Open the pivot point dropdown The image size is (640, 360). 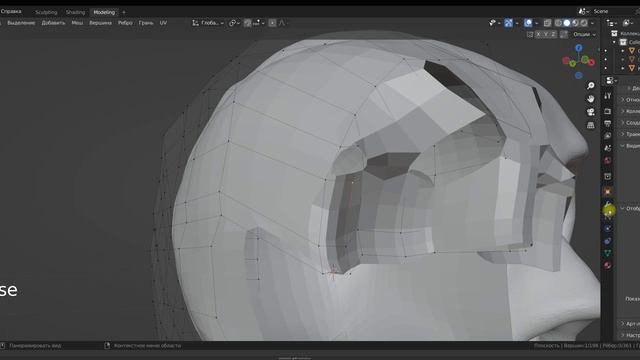[x=234, y=23]
